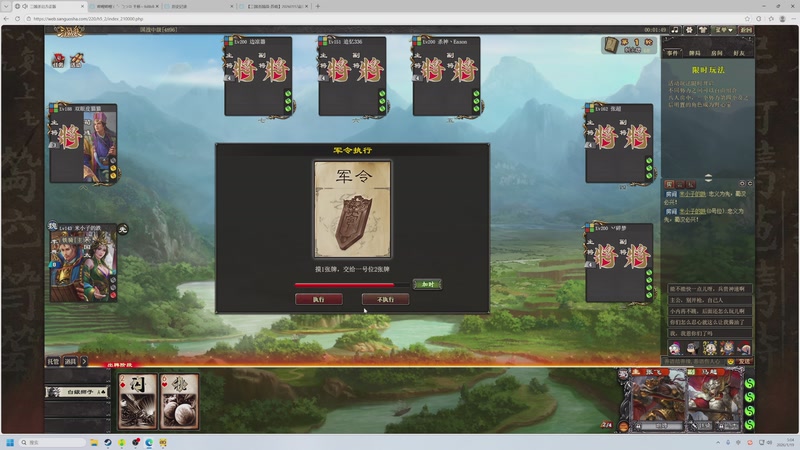
Task: Click the seat-seven player card at top
Action: coord(258,76)
